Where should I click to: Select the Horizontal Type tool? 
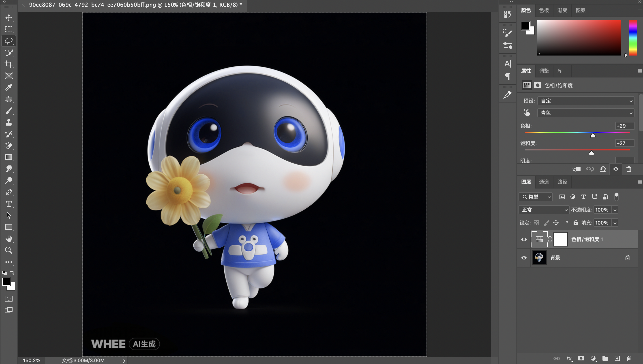point(9,204)
